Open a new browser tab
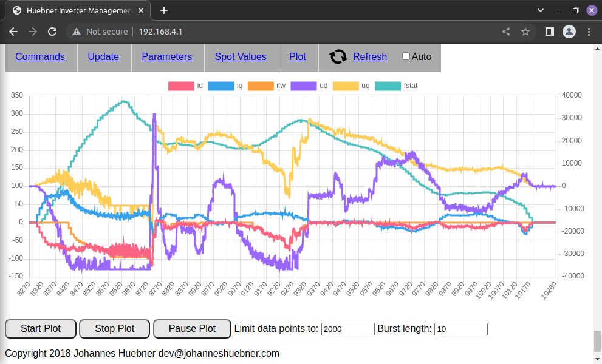 coord(163,10)
